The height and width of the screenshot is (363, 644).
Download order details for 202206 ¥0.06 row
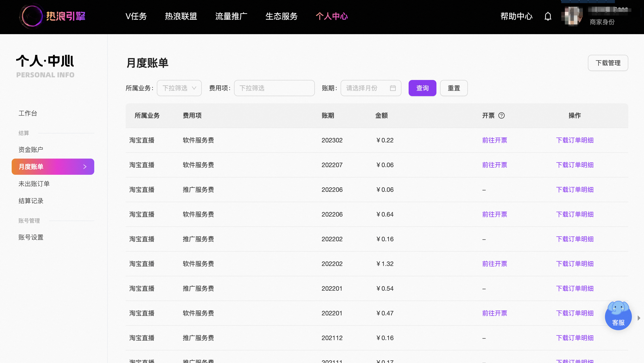pos(575,190)
